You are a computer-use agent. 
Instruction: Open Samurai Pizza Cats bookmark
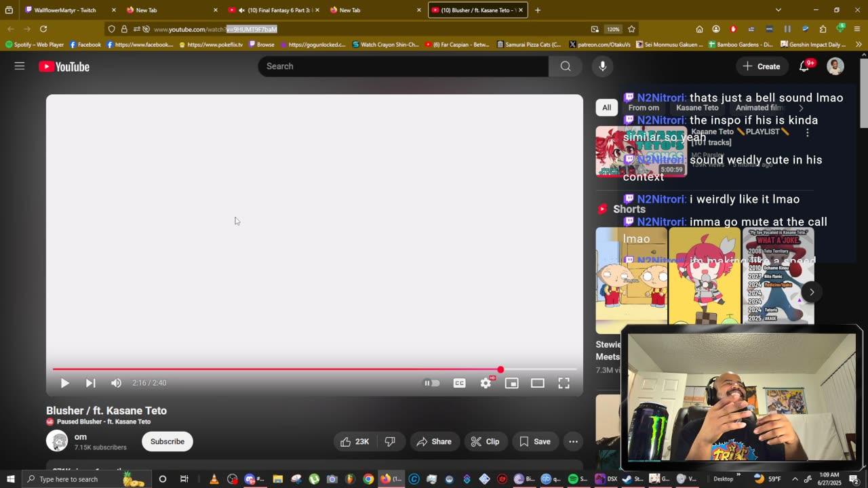pyautogui.click(x=529, y=45)
